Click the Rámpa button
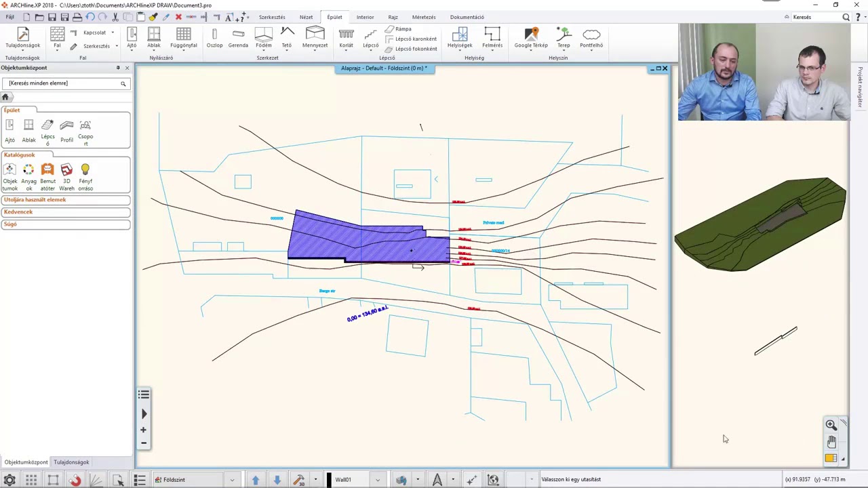 399,29
